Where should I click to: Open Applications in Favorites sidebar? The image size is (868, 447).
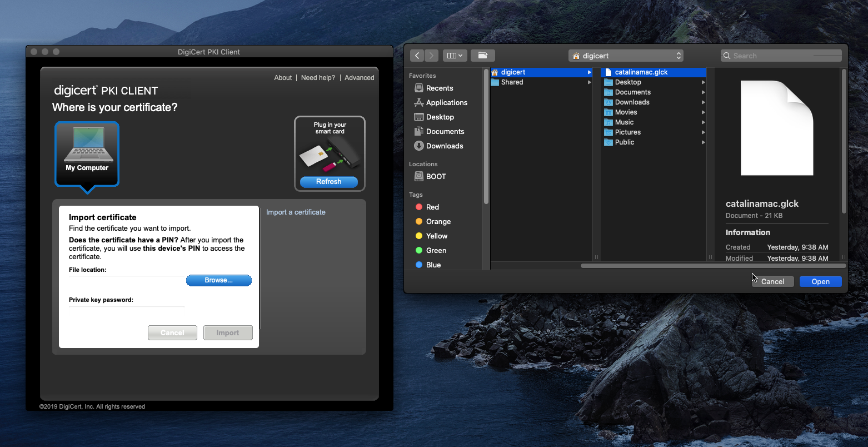[x=441, y=102]
